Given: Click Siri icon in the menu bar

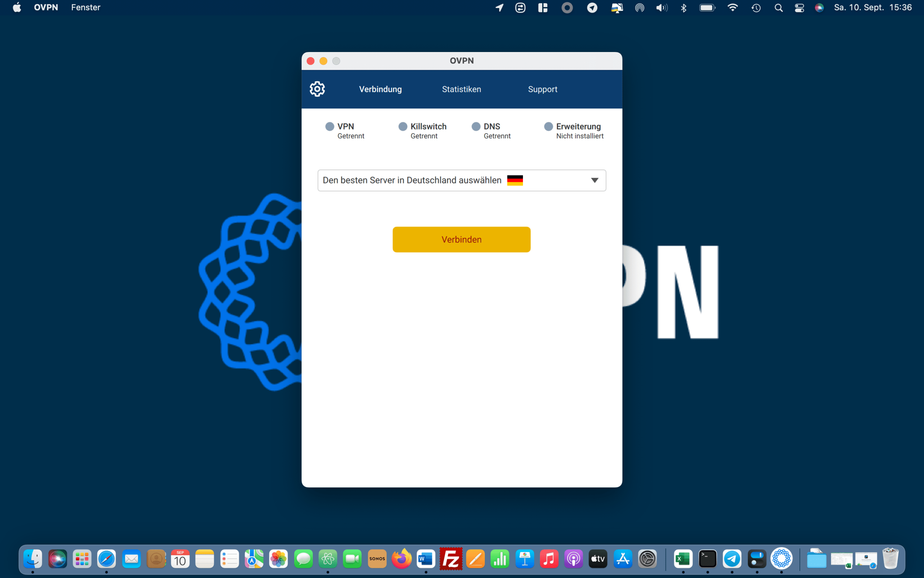Looking at the screenshot, I should coord(819,8).
